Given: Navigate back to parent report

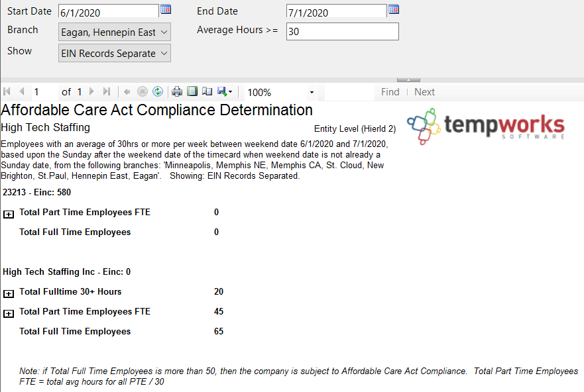Looking at the screenshot, I should click(127, 91).
